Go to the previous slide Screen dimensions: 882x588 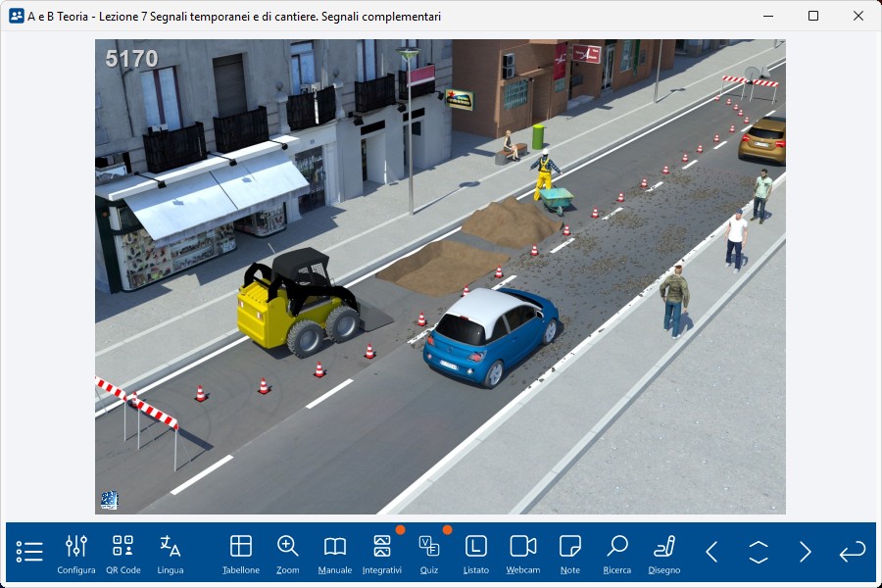pos(712,552)
